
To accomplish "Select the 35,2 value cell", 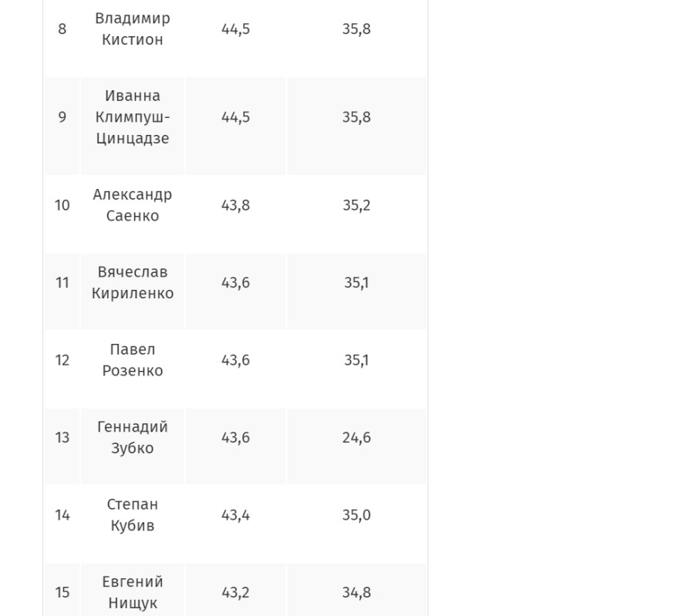I will click(356, 205).
